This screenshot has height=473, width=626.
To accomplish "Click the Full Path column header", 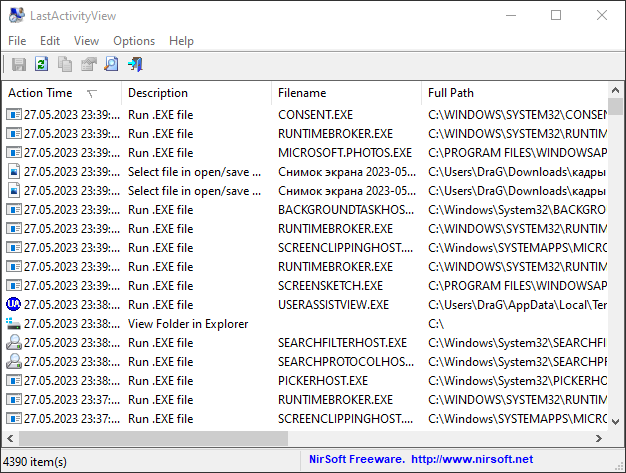I will tap(451, 93).
